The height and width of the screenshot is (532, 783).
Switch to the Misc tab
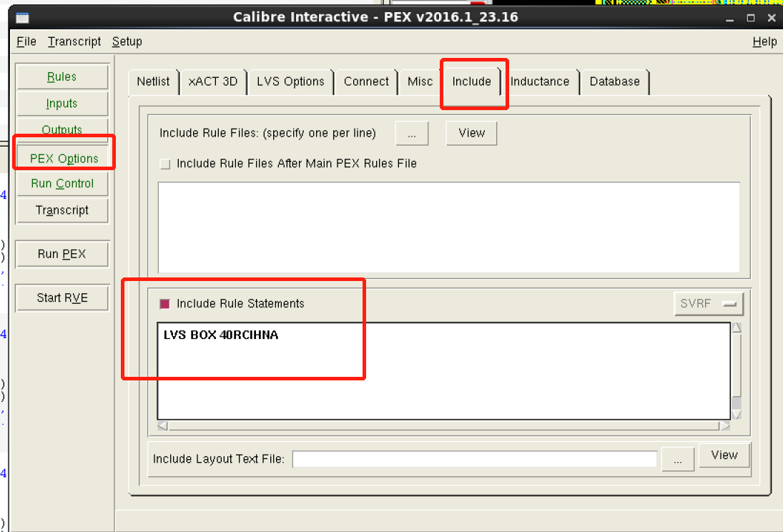point(420,82)
